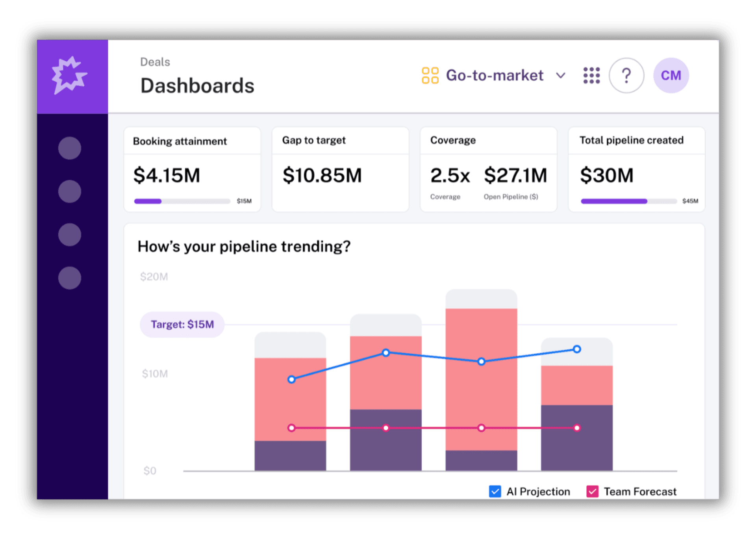Open the Gap to target card
The width and height of the screenshot is (756, 540).
tap(340, 169)
